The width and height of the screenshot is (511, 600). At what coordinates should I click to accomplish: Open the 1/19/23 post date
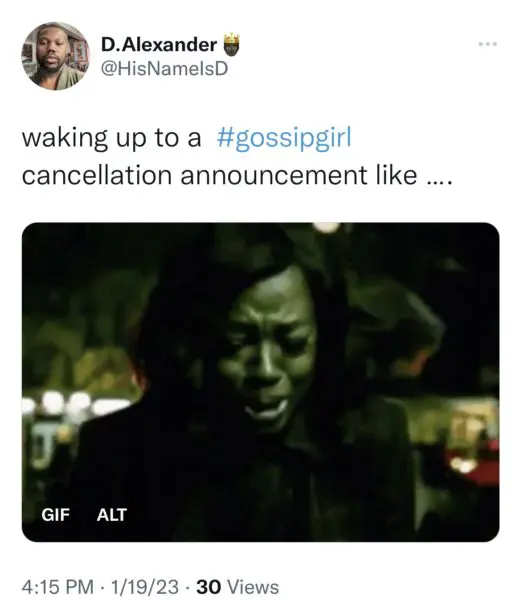click(145, 587)
